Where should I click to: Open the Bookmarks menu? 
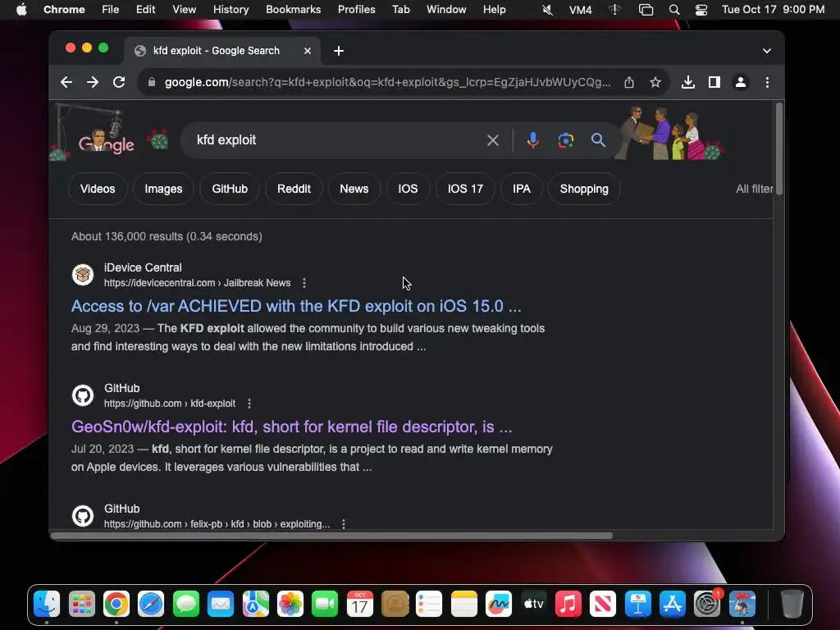click(293, 9)
